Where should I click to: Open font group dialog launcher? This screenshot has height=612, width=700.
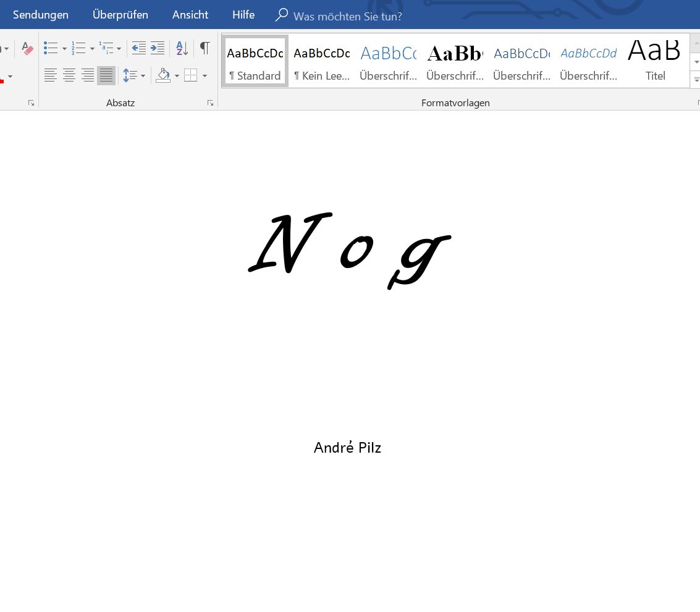point(32,103)
